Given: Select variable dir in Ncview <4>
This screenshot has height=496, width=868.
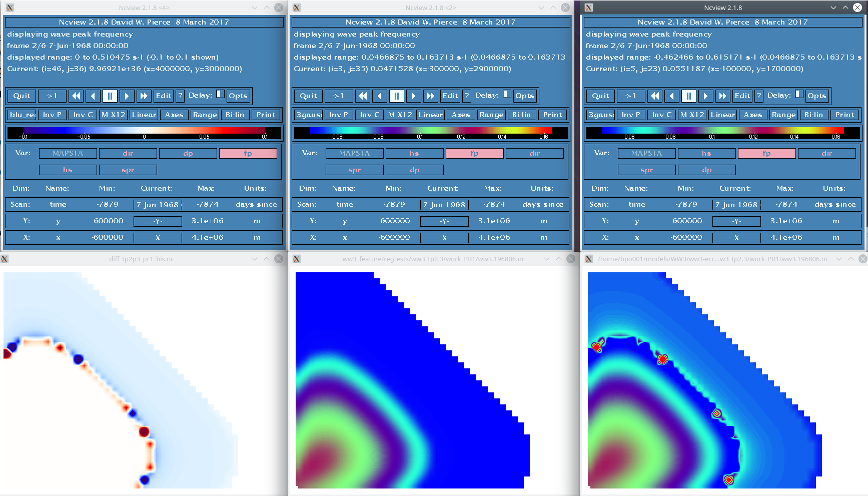Looking at the screenshot, I should (x=128, y=154).
